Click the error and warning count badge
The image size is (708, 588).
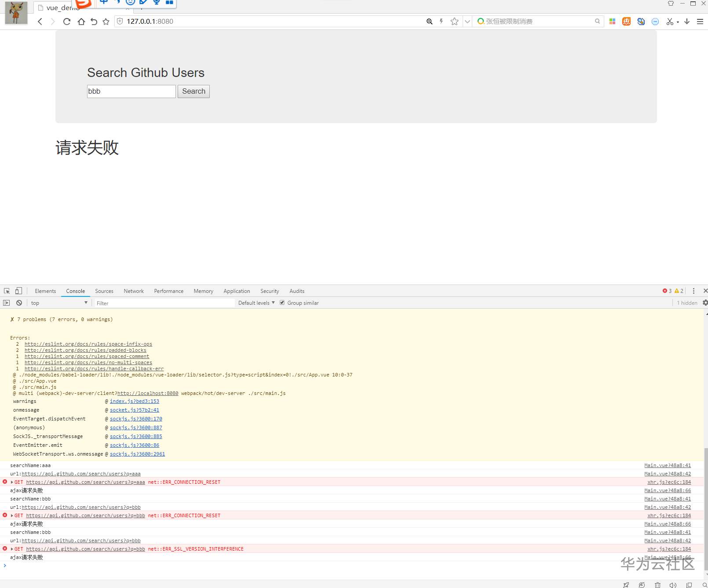pyautogui.click(x=673, y=291)
